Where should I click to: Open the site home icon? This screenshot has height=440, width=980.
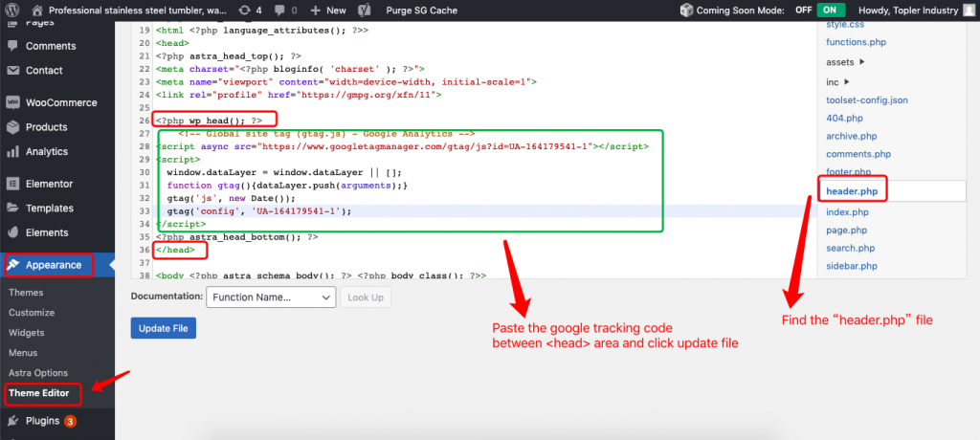37,11
